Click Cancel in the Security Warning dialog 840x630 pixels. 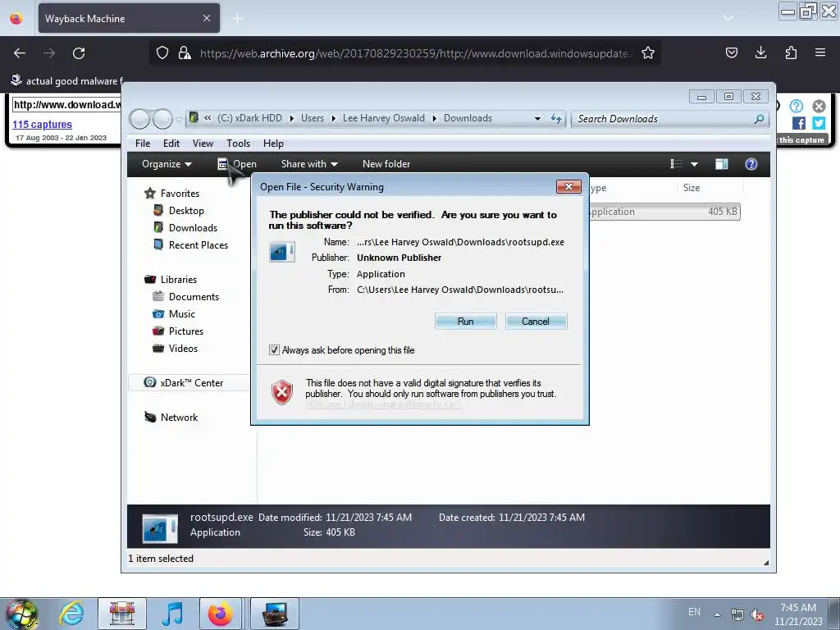coord(536,322)
